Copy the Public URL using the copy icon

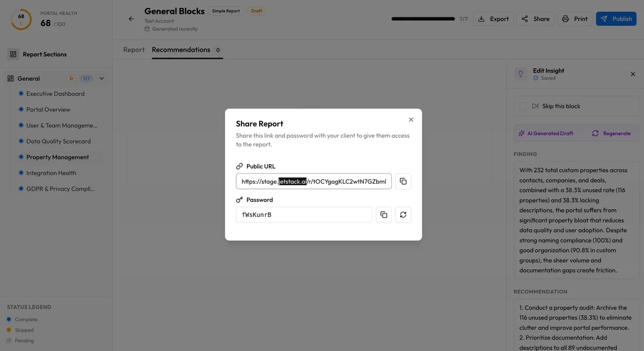point(403,181)
